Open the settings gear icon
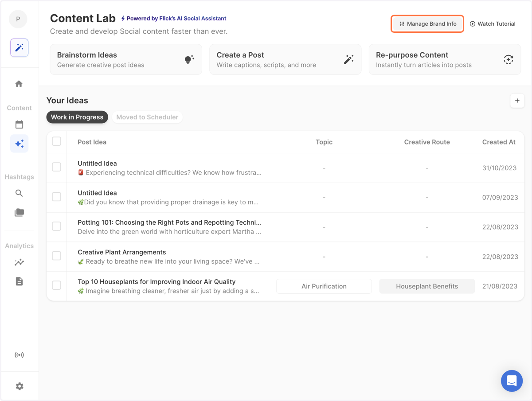 19,386
